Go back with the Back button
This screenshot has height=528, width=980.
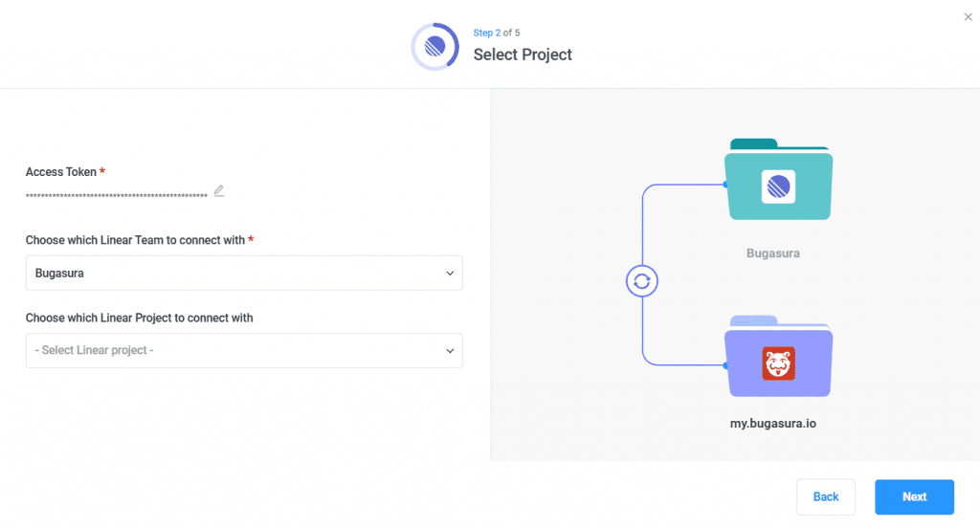(826, 496)
